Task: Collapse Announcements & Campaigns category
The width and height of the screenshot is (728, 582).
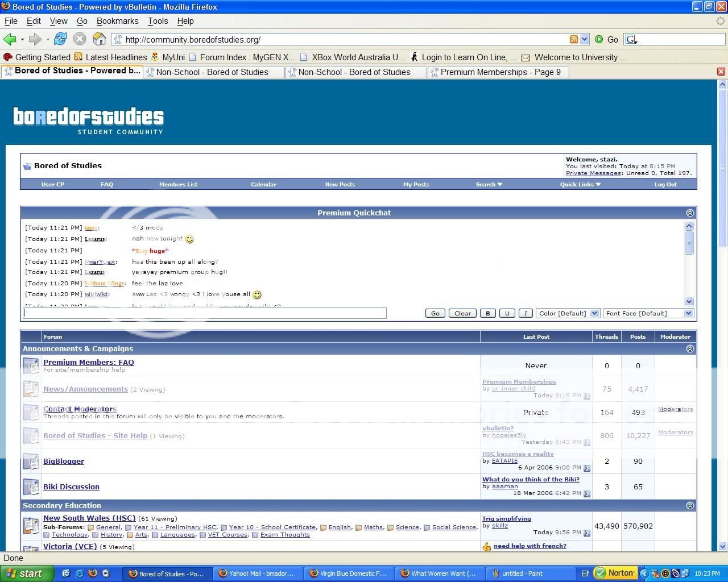Action: point(690,348)
